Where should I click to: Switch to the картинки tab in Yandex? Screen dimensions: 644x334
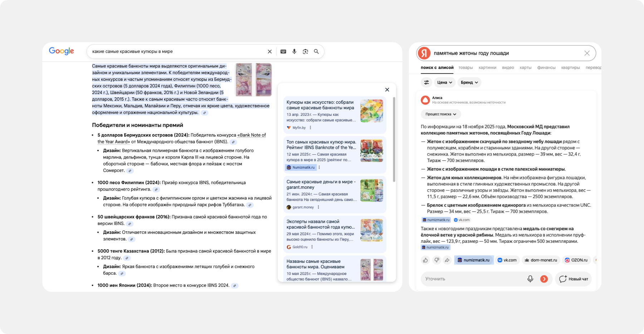click(487, 68)
